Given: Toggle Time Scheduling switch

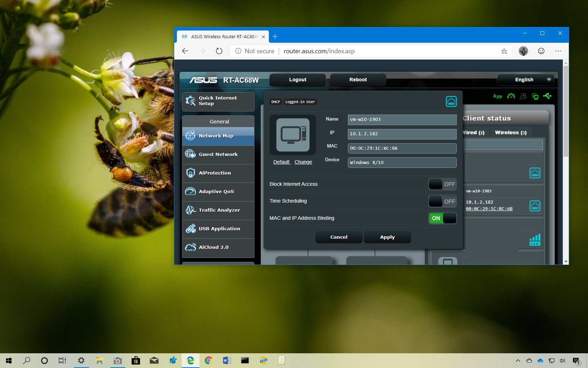Looking at the screenshot, I should click(x=442, y=201).
